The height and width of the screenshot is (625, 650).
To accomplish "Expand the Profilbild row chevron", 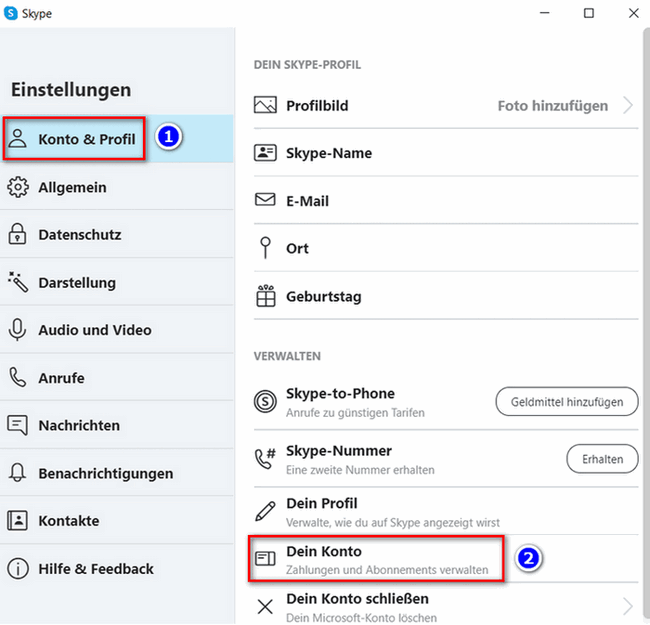I will tap(628, 105).
